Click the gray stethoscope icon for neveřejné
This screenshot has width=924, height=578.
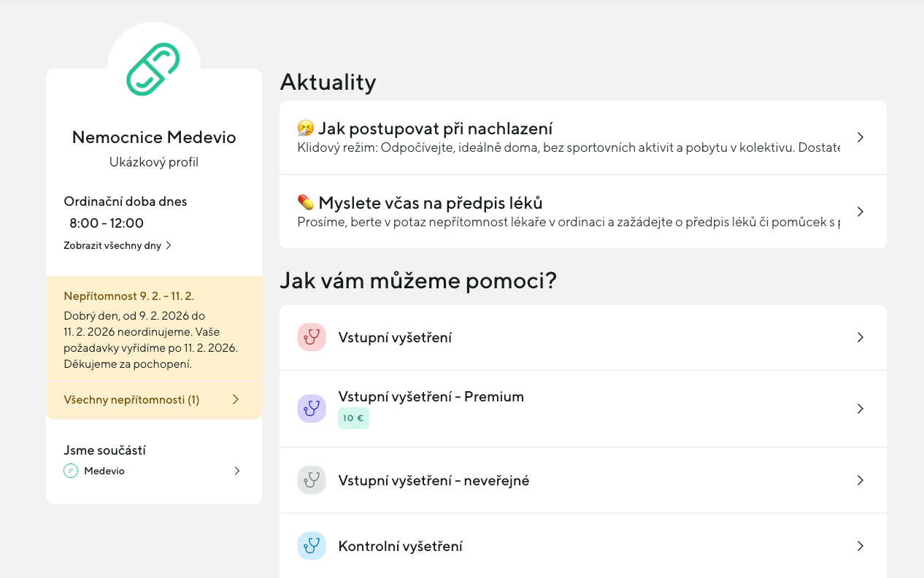[x=312, y=480]
